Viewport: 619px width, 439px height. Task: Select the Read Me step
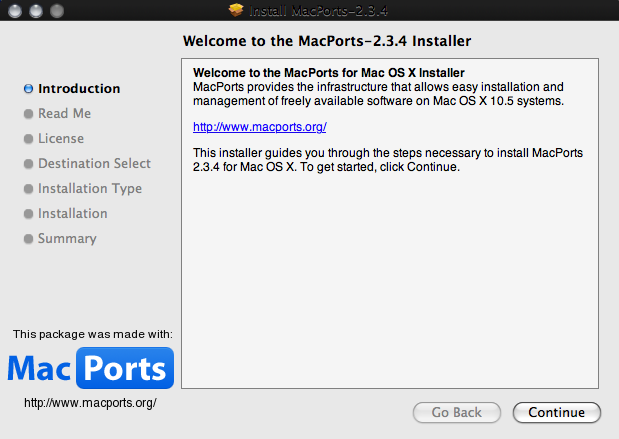[64, 113]
